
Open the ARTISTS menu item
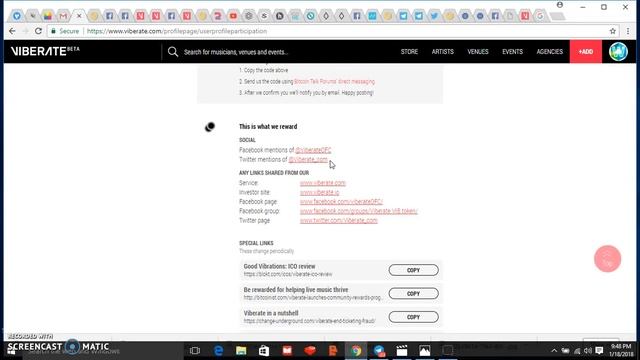(442, 52)
